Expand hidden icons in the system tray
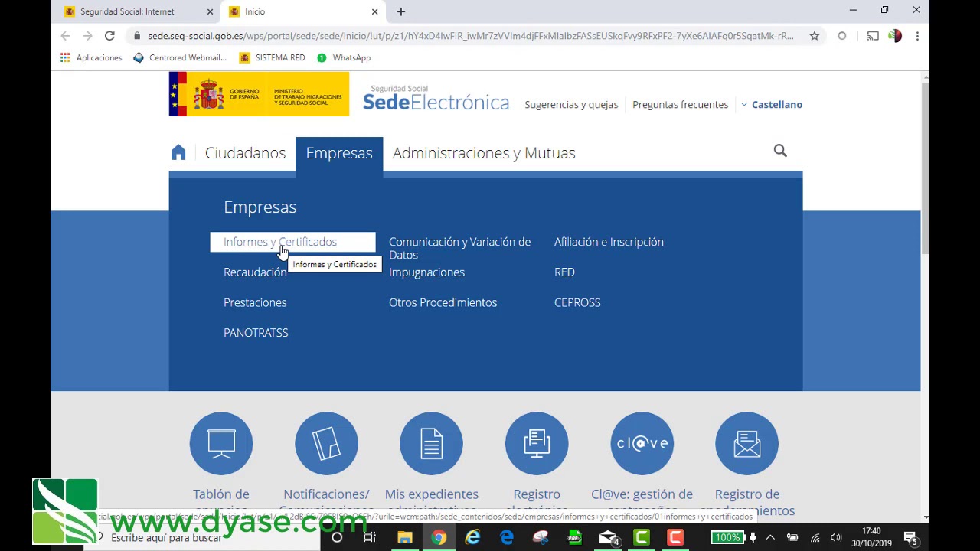 click(770, 537)
